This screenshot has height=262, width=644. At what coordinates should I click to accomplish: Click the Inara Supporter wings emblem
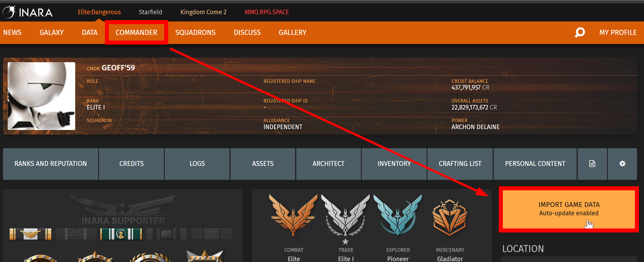(x=123, y=210)
